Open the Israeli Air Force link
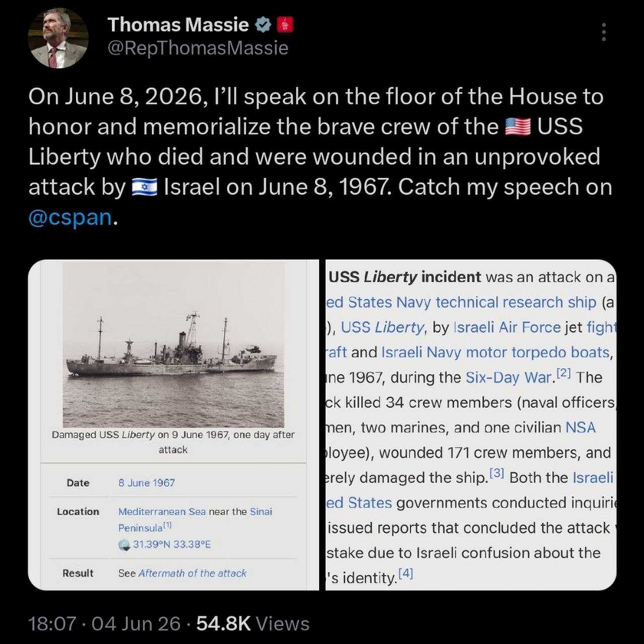 tap(508, 327)
